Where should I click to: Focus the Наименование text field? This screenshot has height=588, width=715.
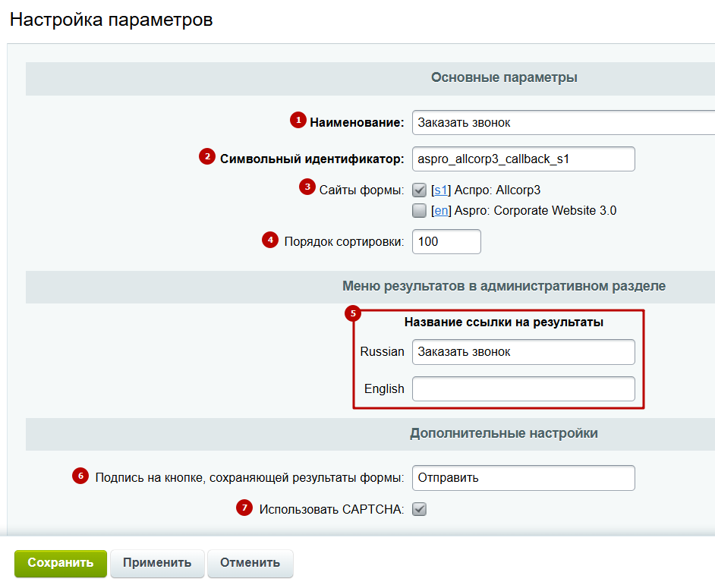(562, 123)
